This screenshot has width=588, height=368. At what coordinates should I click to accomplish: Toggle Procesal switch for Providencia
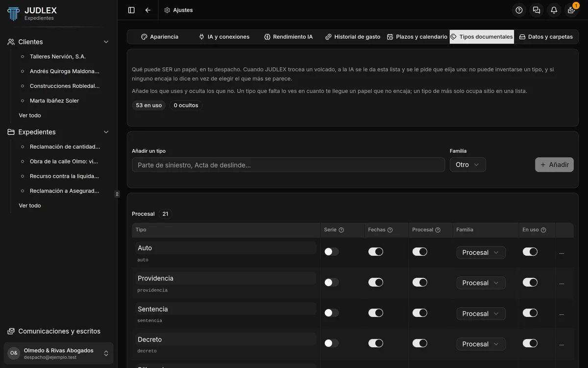(419, 282)
